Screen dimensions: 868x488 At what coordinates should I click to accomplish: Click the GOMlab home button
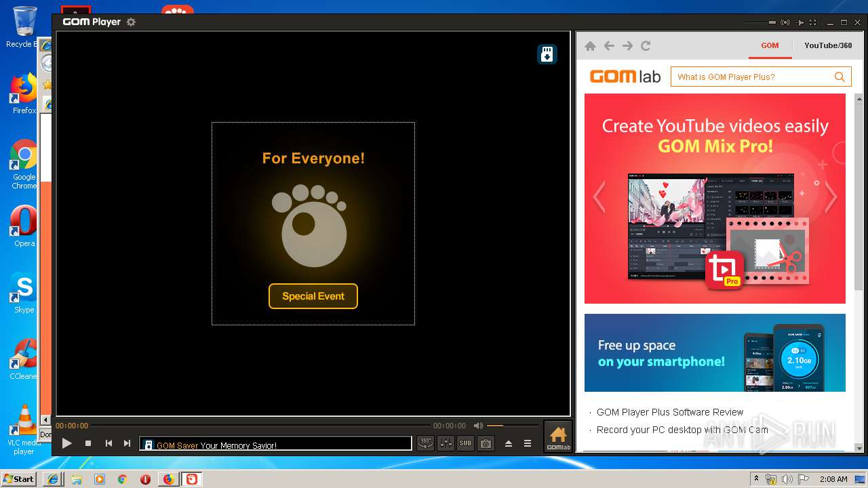click(558, 437)
